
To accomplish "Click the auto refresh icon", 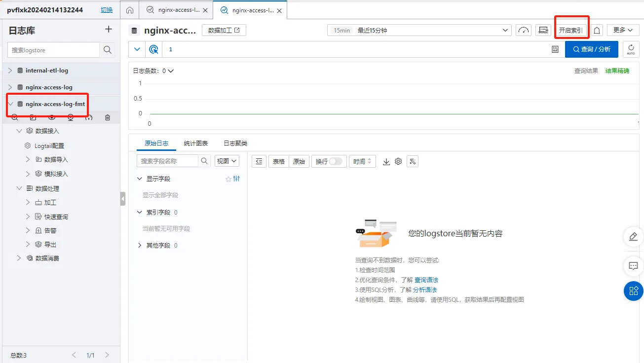I will 631,49.
